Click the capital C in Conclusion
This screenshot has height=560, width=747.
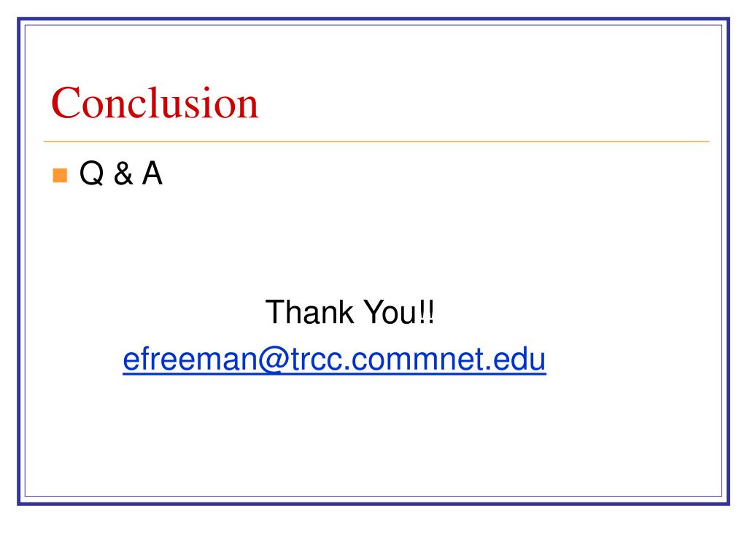coord(65,103)
